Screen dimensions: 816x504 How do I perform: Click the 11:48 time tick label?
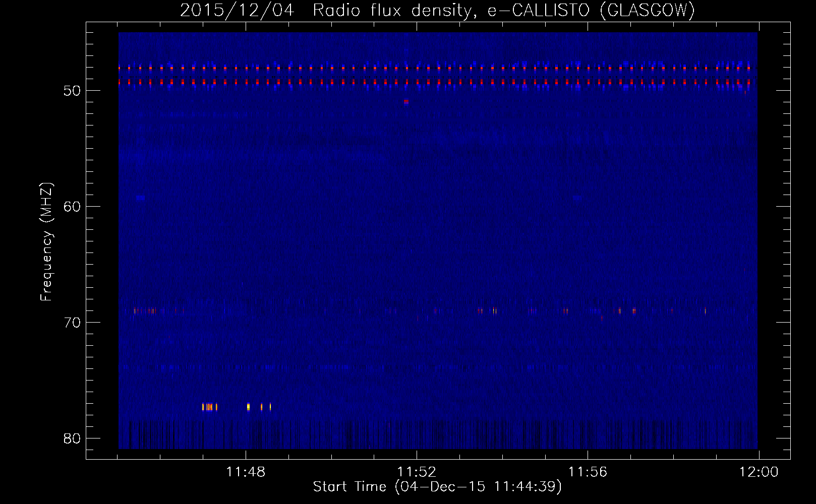246,472
